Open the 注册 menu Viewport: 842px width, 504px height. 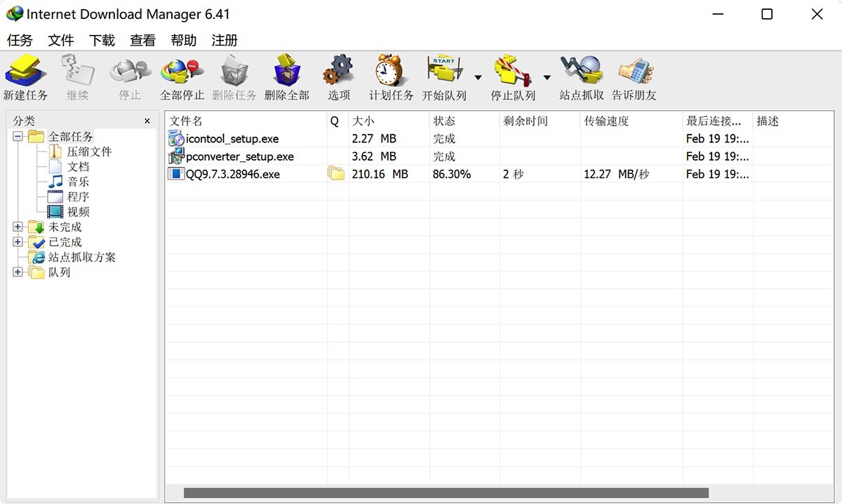(225, 40)
